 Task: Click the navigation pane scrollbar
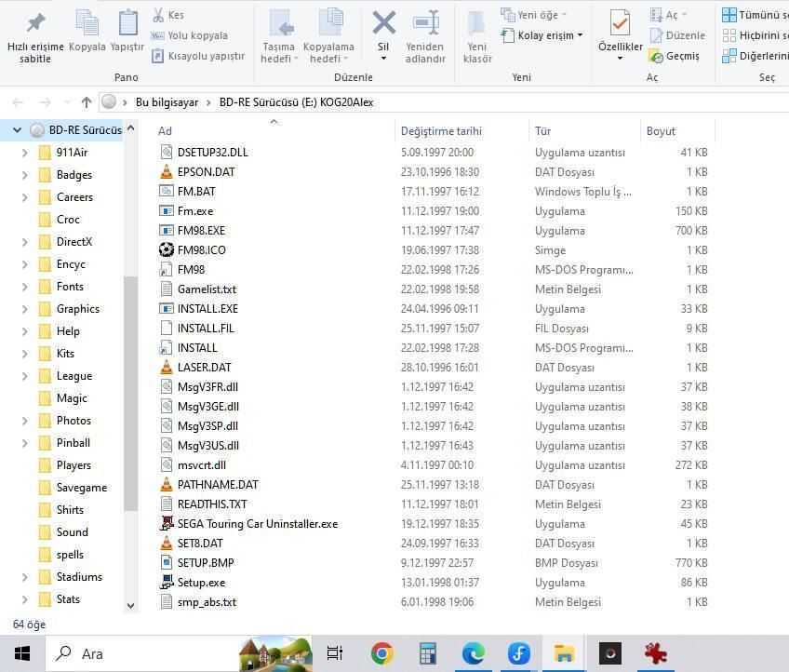point(131,393)
